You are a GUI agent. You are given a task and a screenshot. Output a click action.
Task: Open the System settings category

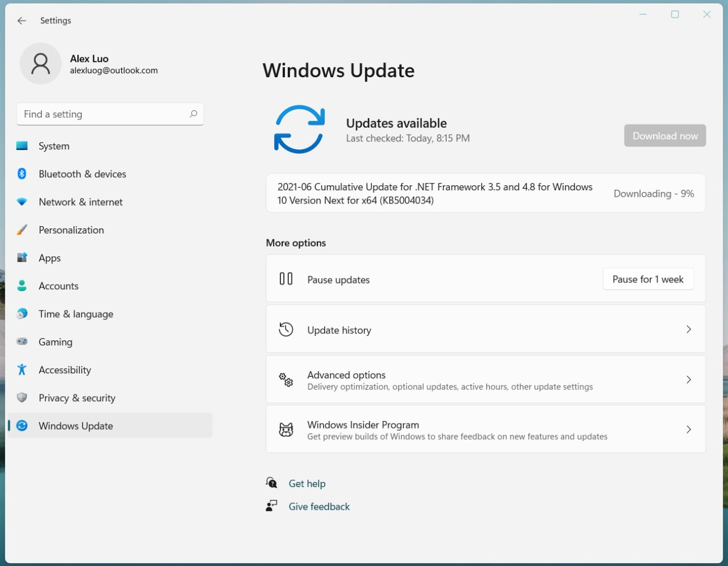54,146
